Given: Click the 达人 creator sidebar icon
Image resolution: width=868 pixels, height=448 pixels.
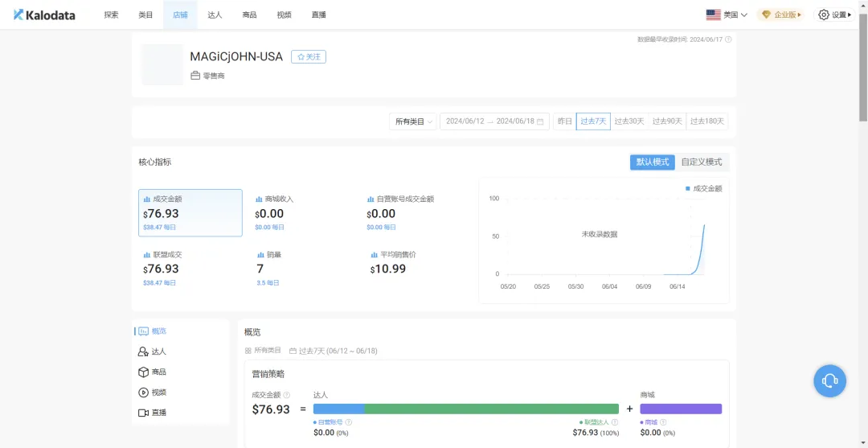Looking at the screenshot, I should pyautogui.click(x=143, y=351).
